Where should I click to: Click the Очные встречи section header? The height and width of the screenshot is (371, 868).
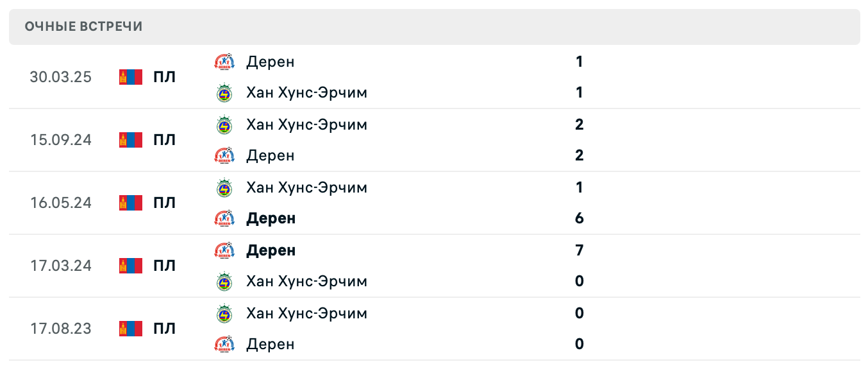83,26
